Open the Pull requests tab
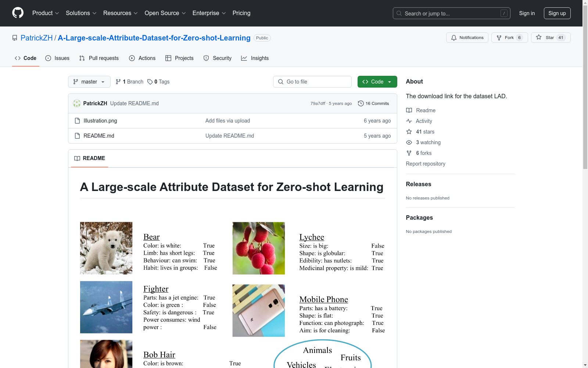 [x=99, y=58]
